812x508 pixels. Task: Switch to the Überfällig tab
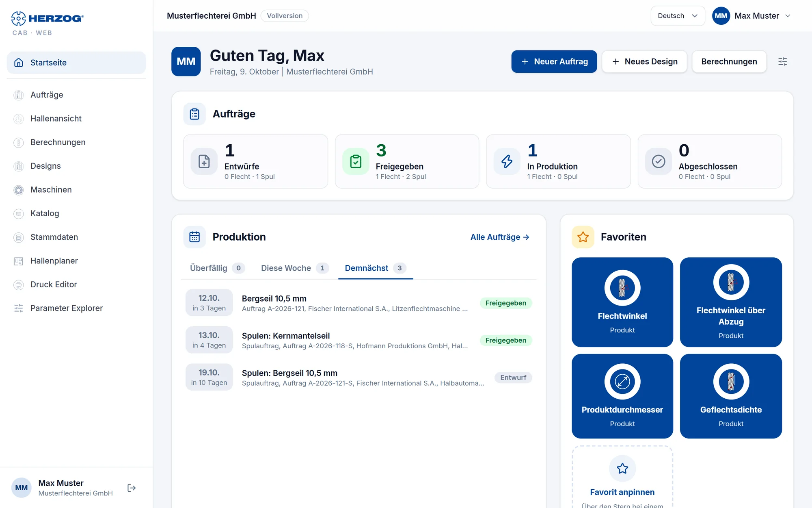pos(217,268)
